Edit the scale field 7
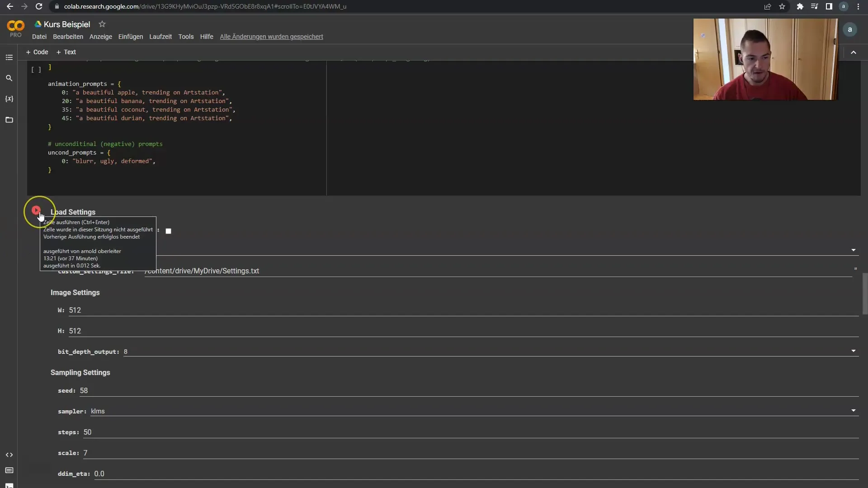868x488 pixels. click(471, 453)
